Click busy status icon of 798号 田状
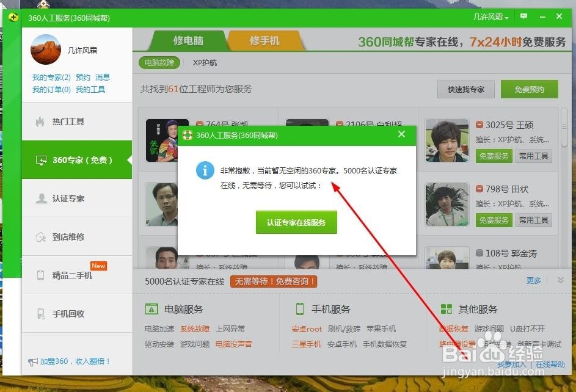Screen dimensions: 576x392 479,189
